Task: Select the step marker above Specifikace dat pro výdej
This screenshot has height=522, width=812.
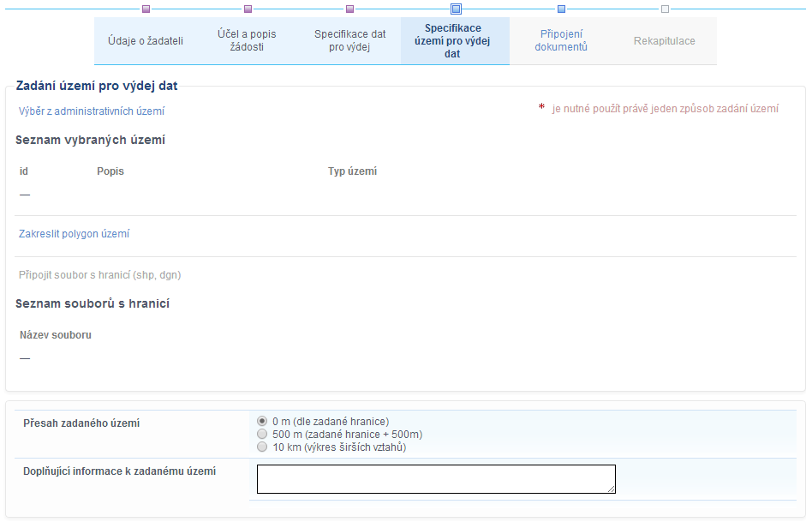Action: [x=349, y=9]
